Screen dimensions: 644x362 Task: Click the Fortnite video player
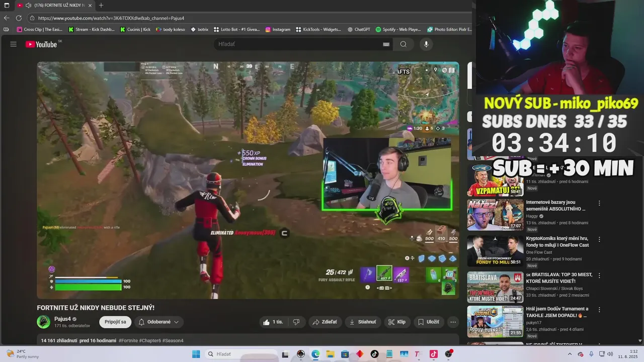click(248, 180)
